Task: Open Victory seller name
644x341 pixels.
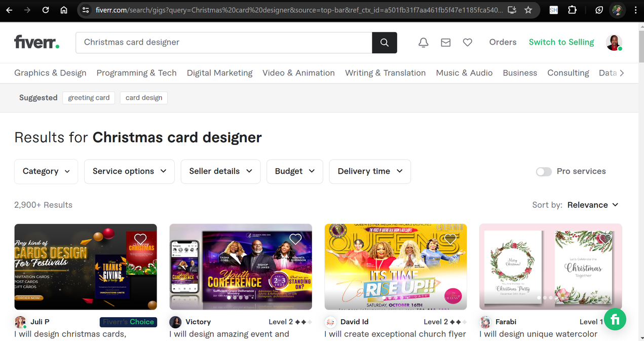Action: tap(198, 322)
